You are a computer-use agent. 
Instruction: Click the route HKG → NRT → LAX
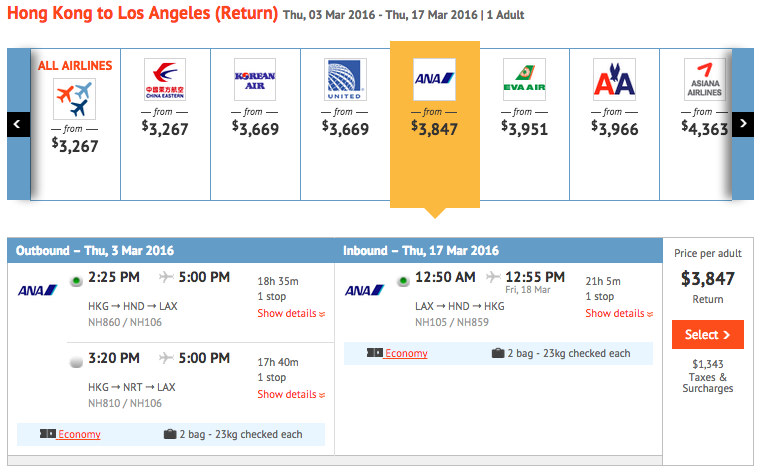(132, 387)
